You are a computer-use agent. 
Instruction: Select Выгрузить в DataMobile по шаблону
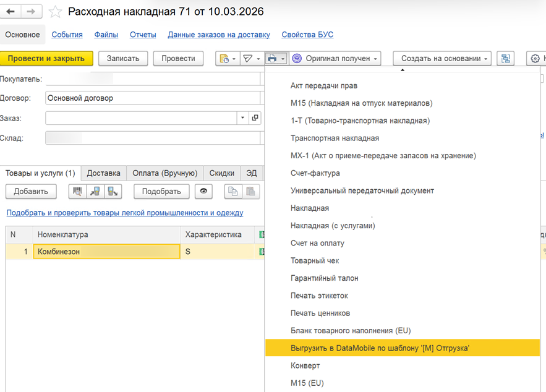tap(380, 348)
